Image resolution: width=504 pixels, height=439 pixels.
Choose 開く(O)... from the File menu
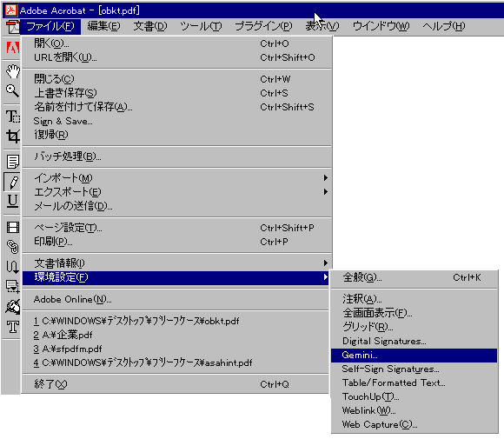coord(176,43)
